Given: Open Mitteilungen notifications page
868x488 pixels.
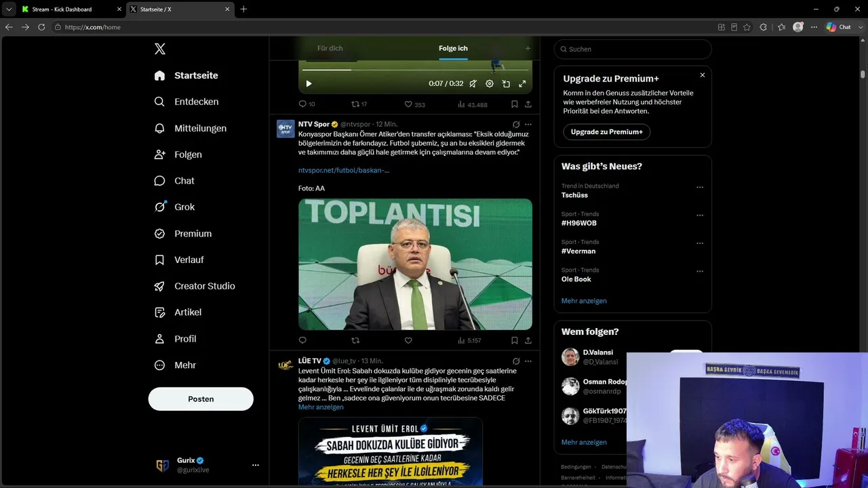Looking at the screenshot, I should (x=191, y=128).
